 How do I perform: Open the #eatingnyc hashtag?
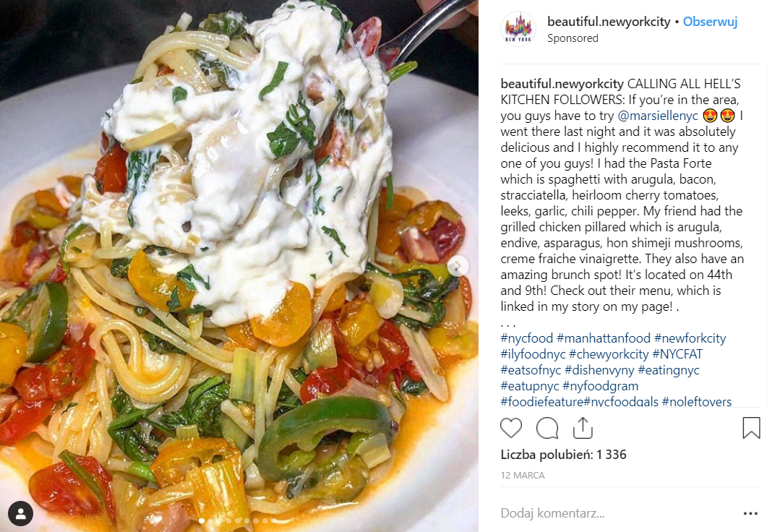(669, 369)
